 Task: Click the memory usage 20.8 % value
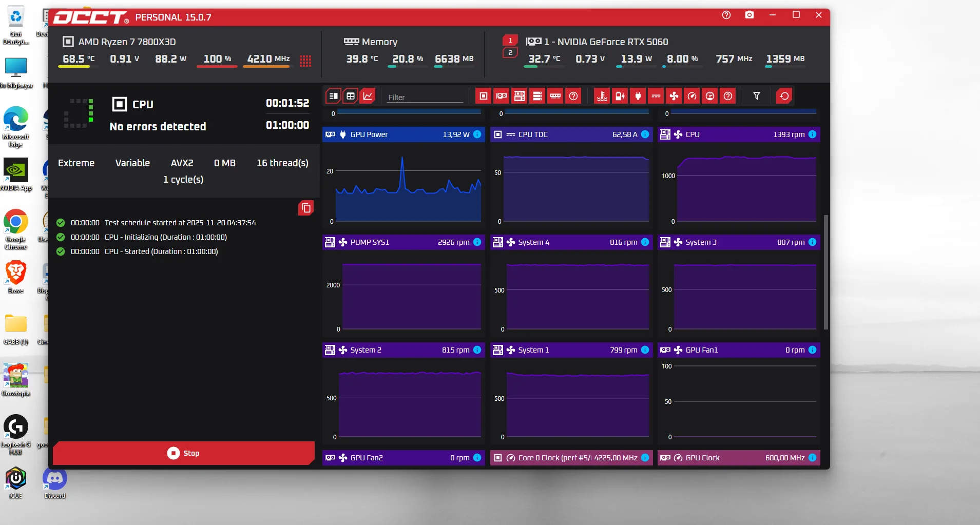pyautogui.click(x=408, y=59)
